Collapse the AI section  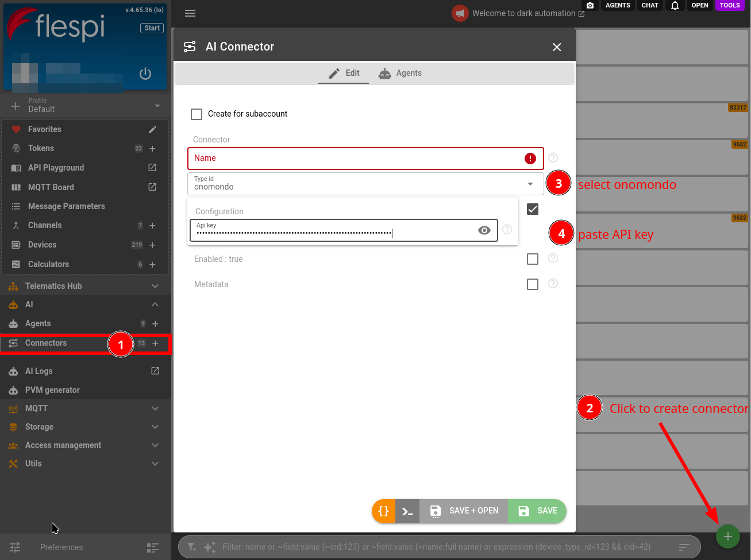click(x=155, y=304)
